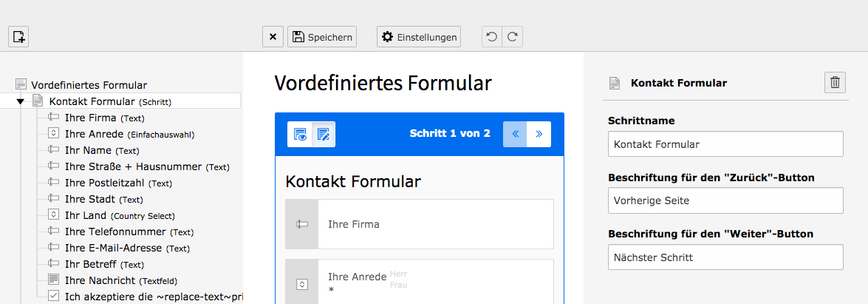Image resolution: width=868 pixels, height=304 pixels.
Task: Click the Speichern button
Action: pos(322,37)
